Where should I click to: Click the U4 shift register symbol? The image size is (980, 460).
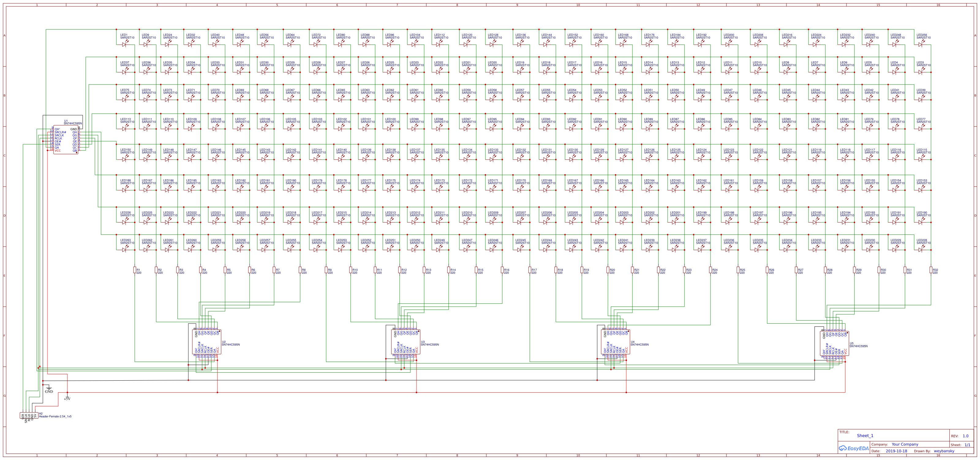pyautogui.click(x=615, y=342)
